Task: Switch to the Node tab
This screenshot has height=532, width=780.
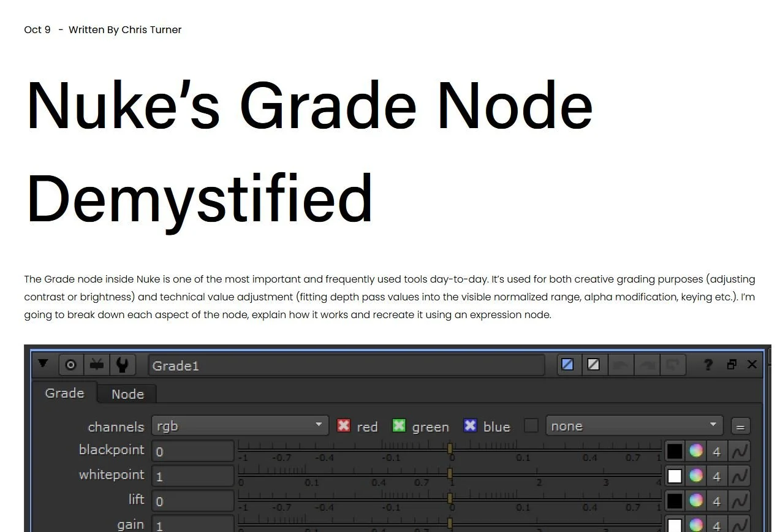Action: coord(127,394)
